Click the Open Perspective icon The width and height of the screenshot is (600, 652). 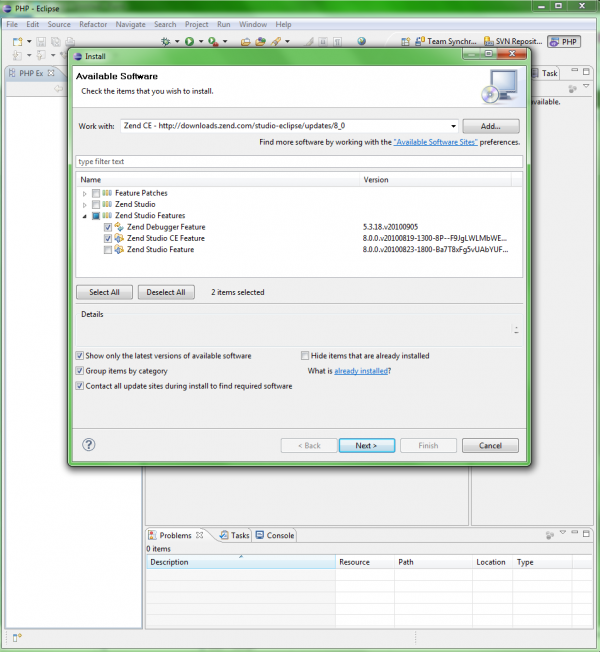point(405,41)
